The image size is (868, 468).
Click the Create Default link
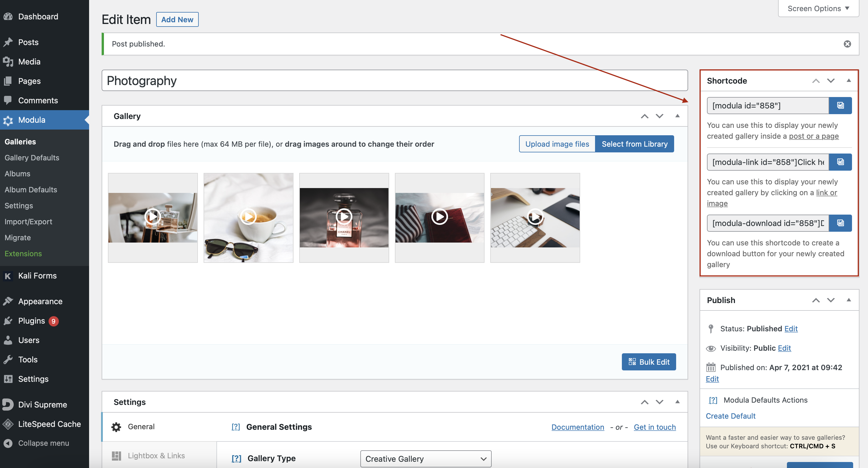[x=731, y=416]
